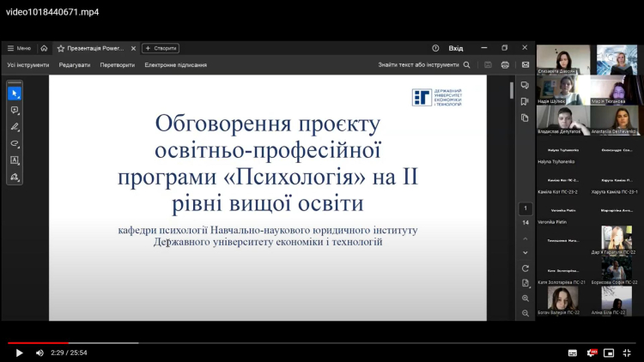Open the Редагувати menu
The image size is (644, 362).
click(75, 64)
